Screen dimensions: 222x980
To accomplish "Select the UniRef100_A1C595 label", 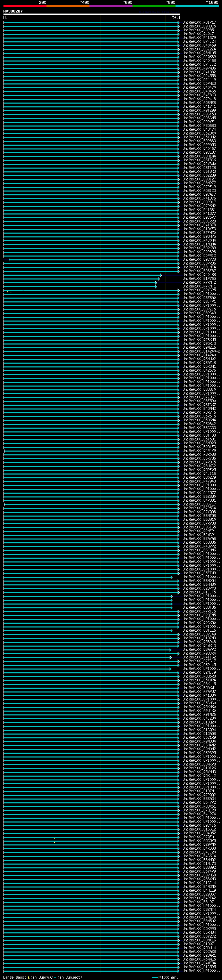I will 199,967.
